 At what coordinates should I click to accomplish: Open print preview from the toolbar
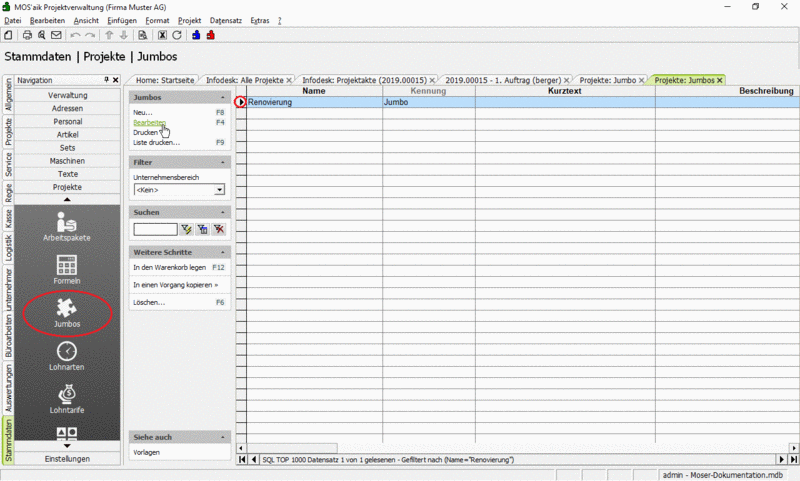[x=42, y=35]
